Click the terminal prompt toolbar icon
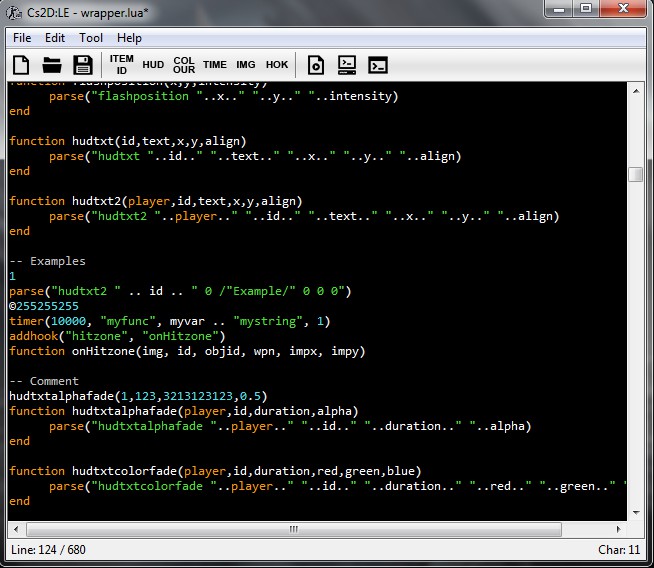Screen dimensions: 654x568 point(378,65)
